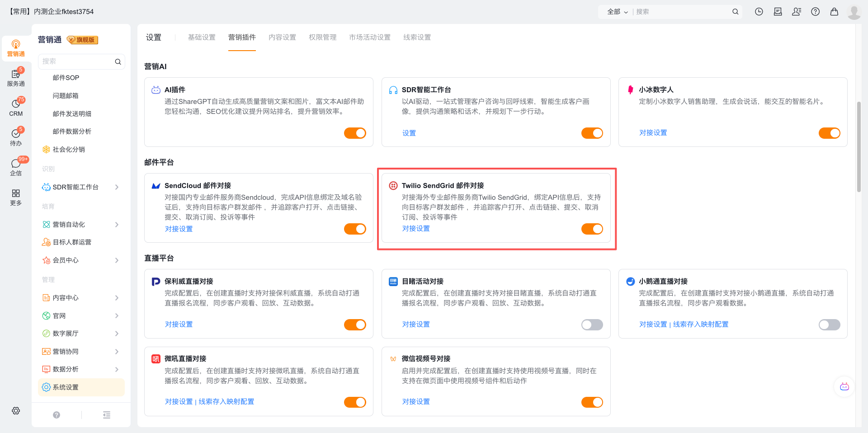Screen dimensions: 868x433
Task: Click the SendCloud logo icon
Action: [156, 186]
